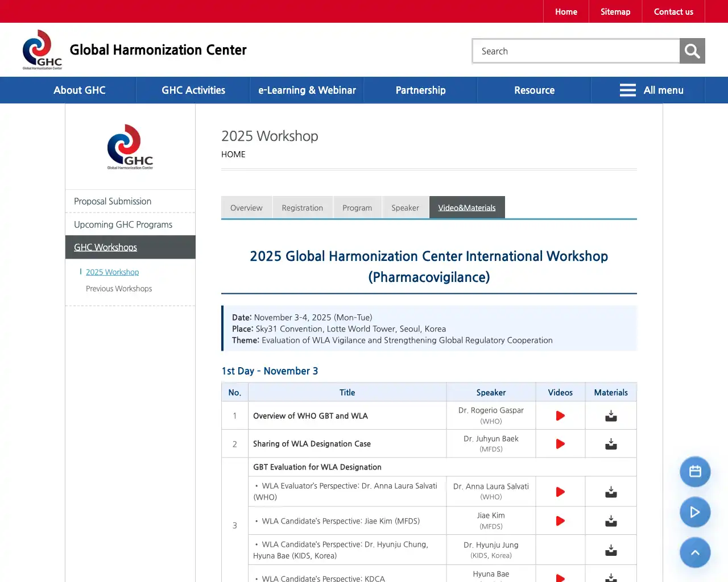
Task: Click the floating play quick-access icon
Action: pyautogui.click(x=695, y=512)
